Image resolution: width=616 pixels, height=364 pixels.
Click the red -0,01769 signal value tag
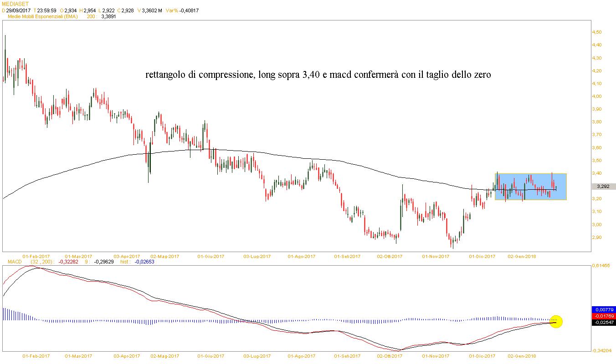tap(604, 316)
